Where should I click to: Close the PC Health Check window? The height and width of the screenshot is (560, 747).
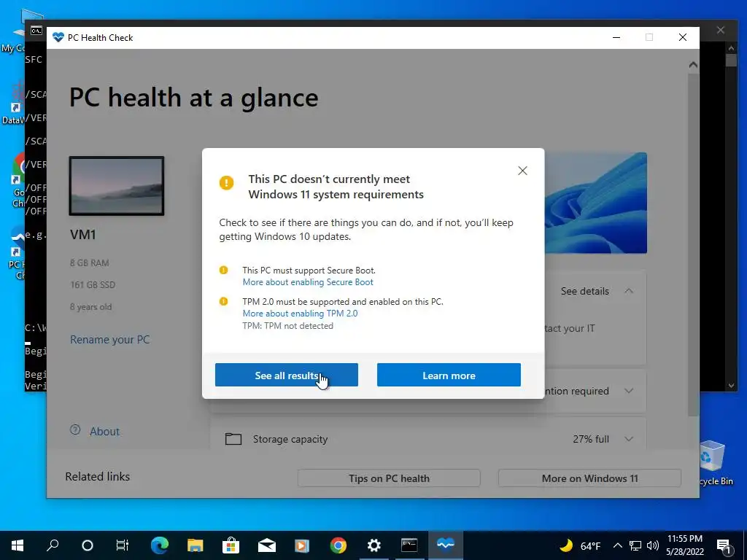click(x=683, y=37)
